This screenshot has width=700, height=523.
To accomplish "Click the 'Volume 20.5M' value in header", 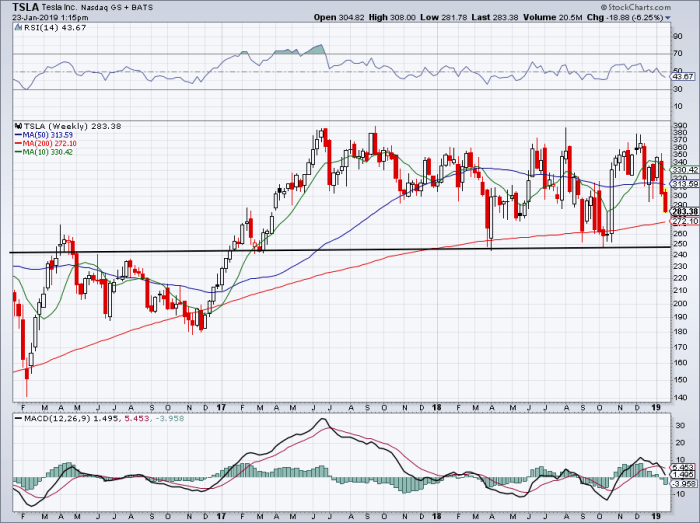I will (x=553, y=17).
